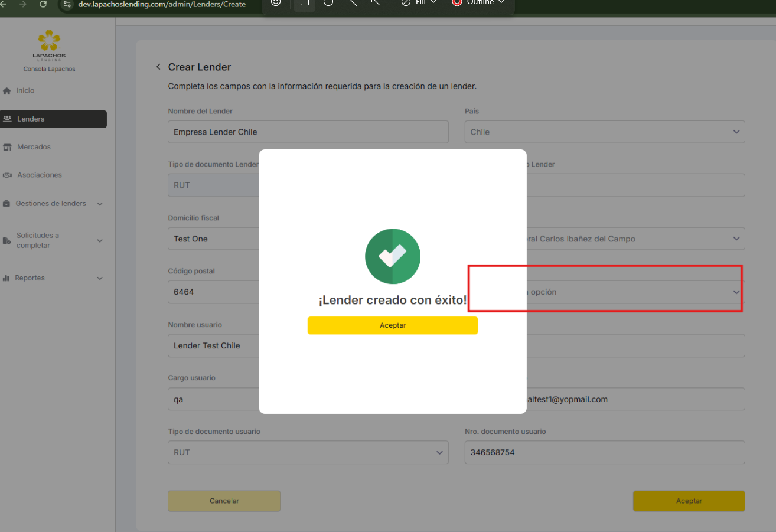Expand the Gestiones de lenders submenu
776x532 pixels.
click(x=99, y=204)
